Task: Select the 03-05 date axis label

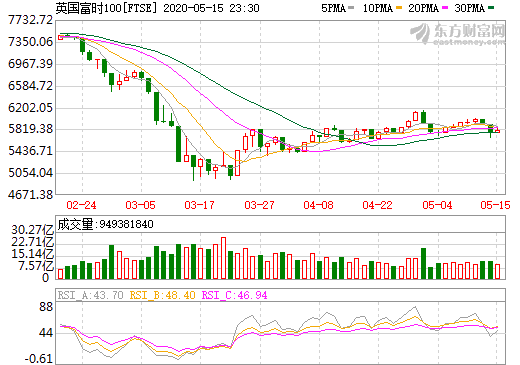Action: pos(141,205)
